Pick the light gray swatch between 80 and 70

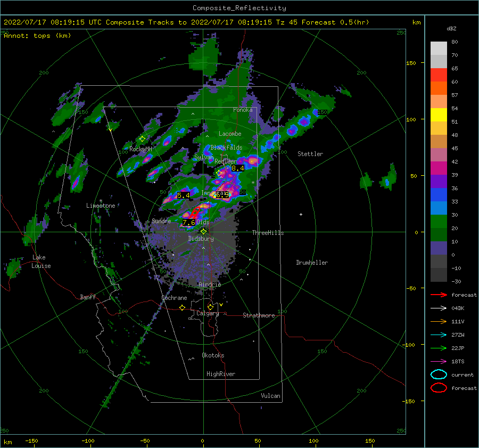439,48
